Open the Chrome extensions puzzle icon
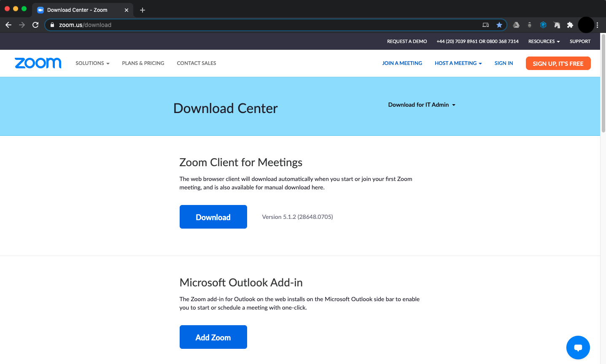 point(570,25)
